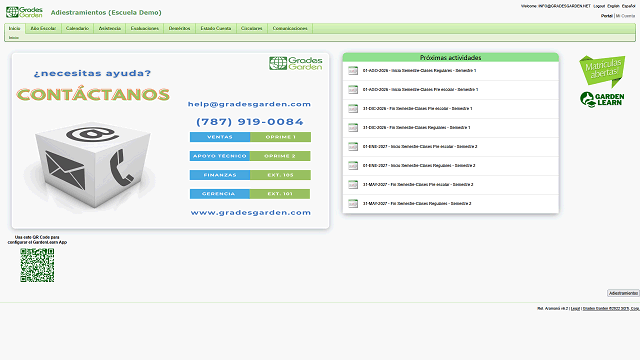Click the Apoyo Técnico Oprime 2 bar
The image size is (640, 360).
tap(250, 156)
